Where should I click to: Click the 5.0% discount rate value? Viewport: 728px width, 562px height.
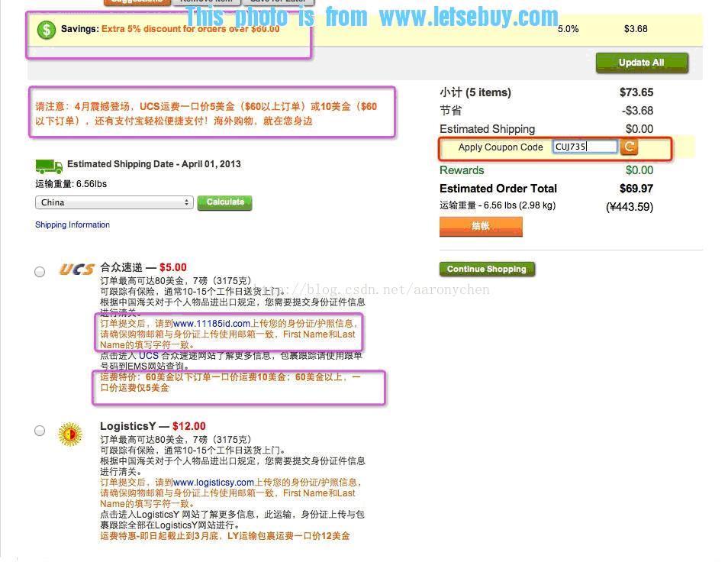tap(569, 29)
